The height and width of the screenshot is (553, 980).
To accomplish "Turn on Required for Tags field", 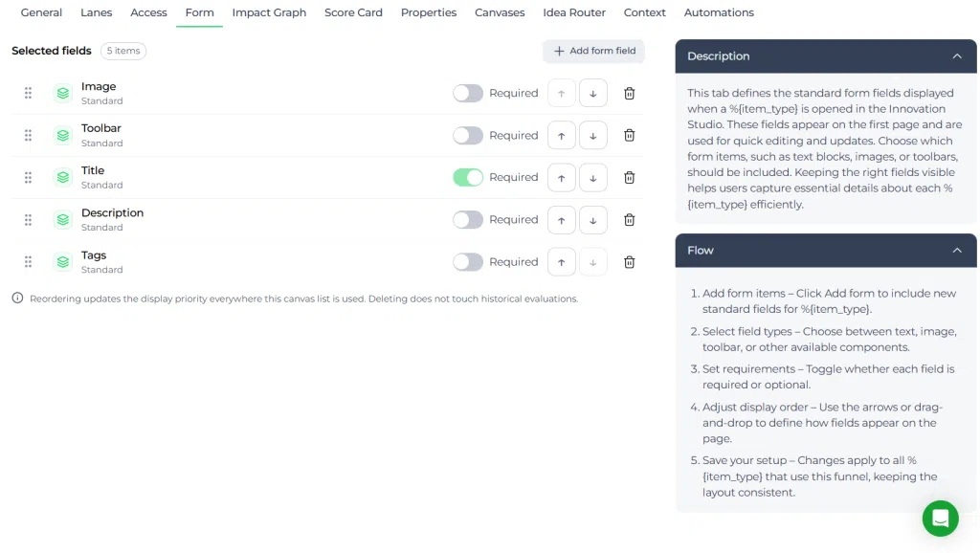I will point(468,262).
